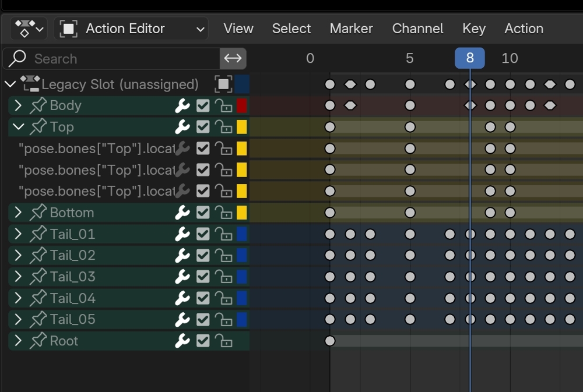Open the Marker menu
583x392 pixels.
pos(351,29)
